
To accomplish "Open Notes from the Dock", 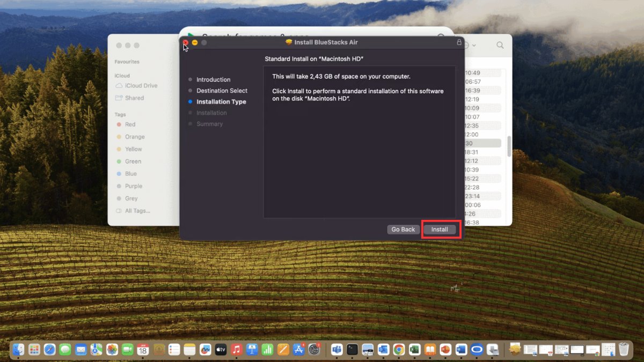I will (x=189, y=350).
